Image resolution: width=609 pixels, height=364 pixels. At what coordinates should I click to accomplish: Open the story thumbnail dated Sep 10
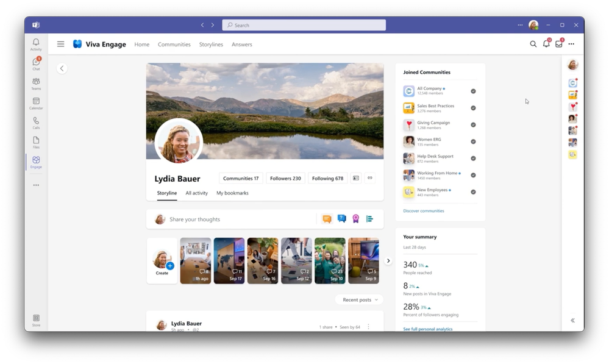(x=330, y=261)
